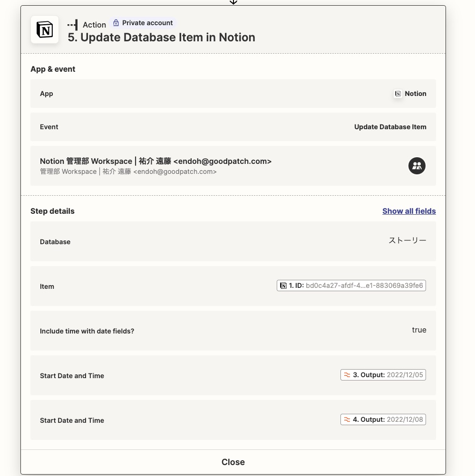Click the Include time with date fields true value
475x476 pixels.
click(x=419, y=330)
